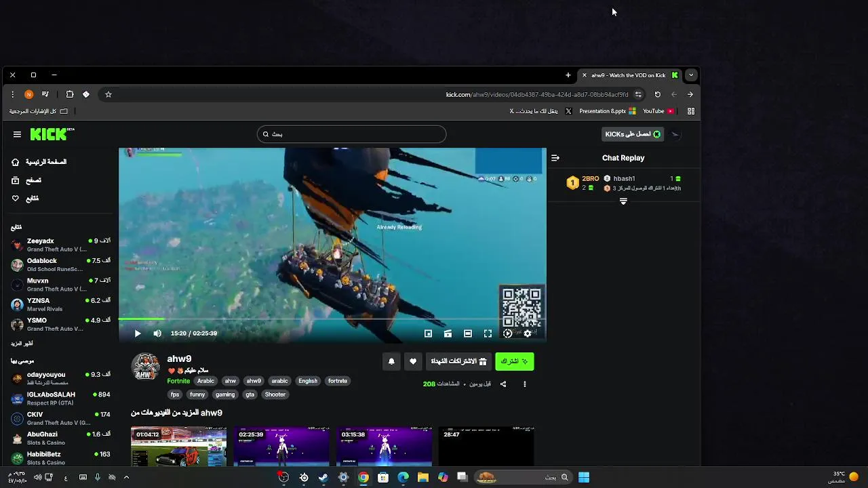Create a clip from the video
This screenshot has width=868, height=488.
click(448, 333)
